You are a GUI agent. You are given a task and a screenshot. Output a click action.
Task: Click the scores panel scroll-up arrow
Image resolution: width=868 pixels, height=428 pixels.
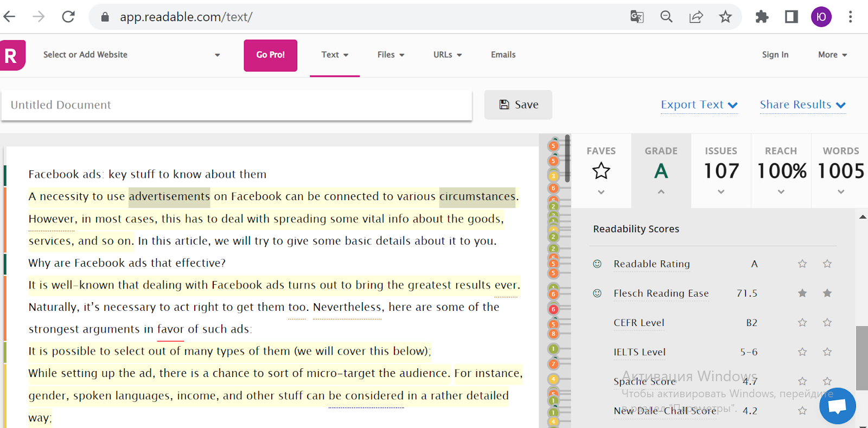[x=863, y=217]
